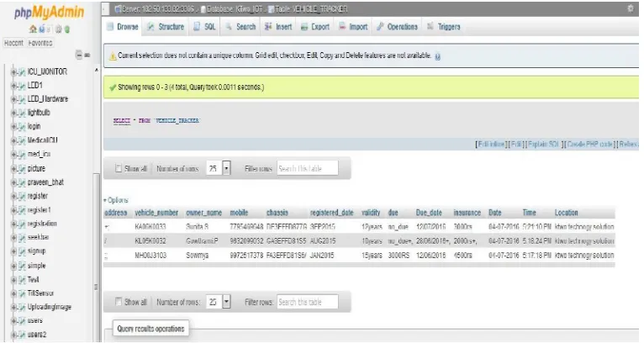
Task: Open page settings gear at top right
Action: (x=631, y=8)
